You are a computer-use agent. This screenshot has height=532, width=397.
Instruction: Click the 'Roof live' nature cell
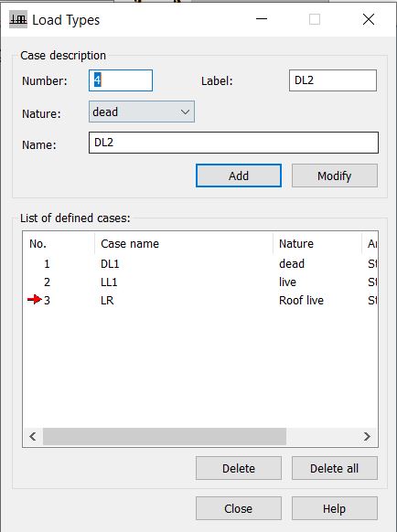[x=301, y=300]
